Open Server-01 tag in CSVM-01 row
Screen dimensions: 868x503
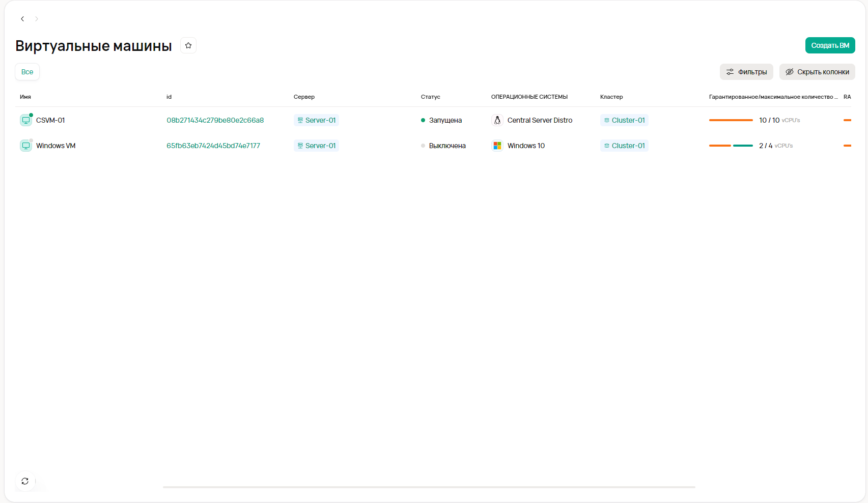(316, 120)
